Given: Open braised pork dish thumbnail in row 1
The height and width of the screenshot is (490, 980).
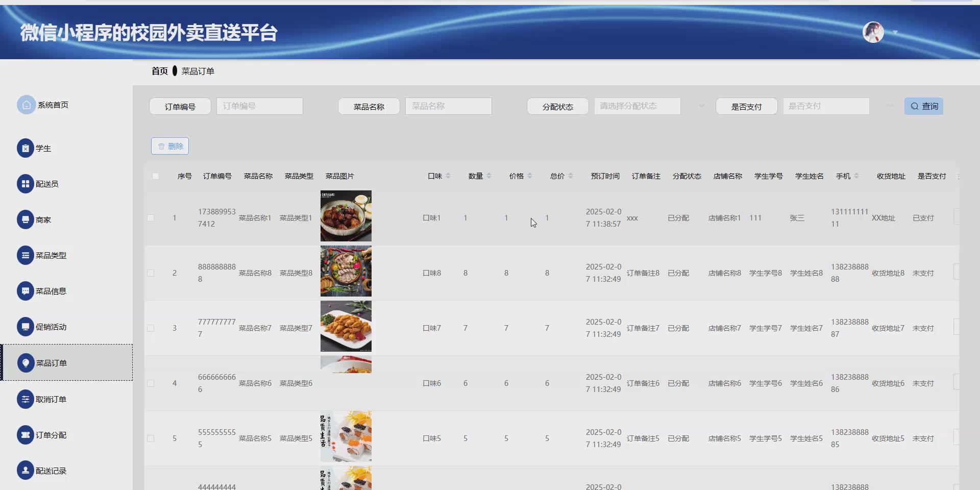Looking at the screenshot, I should click(346, 216).
